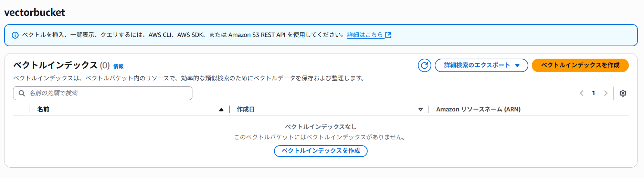Click descending sort arrow beside 作成日
Screen dimensions: 644x178
click(x=420, y=110)
